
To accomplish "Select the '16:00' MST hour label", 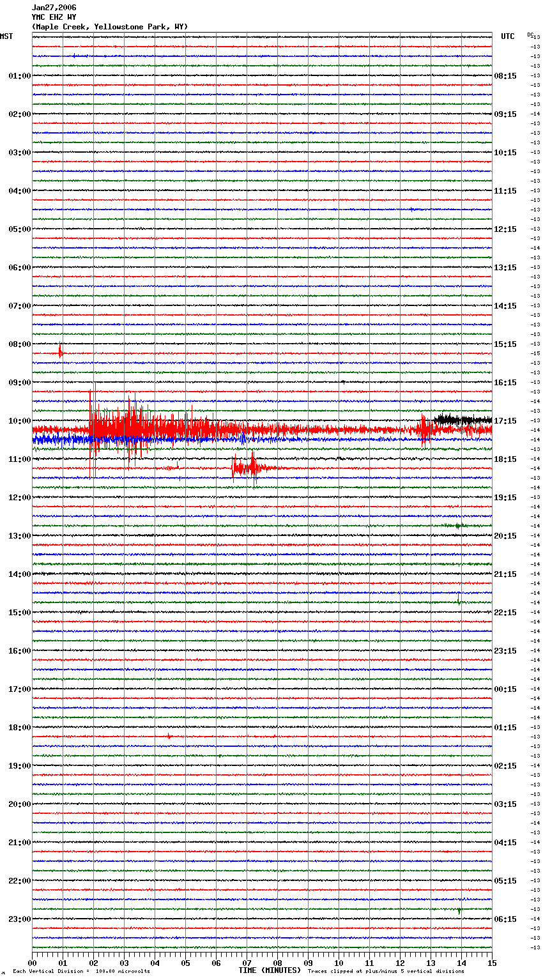I will pyautogui.click(x=20, y=651).
